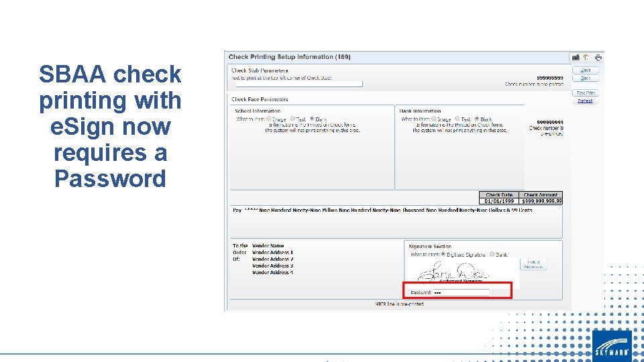Viewport: 644px width, 362px height.
Task: Select Image radio under School Information
Action: click(x=268, y=119)
